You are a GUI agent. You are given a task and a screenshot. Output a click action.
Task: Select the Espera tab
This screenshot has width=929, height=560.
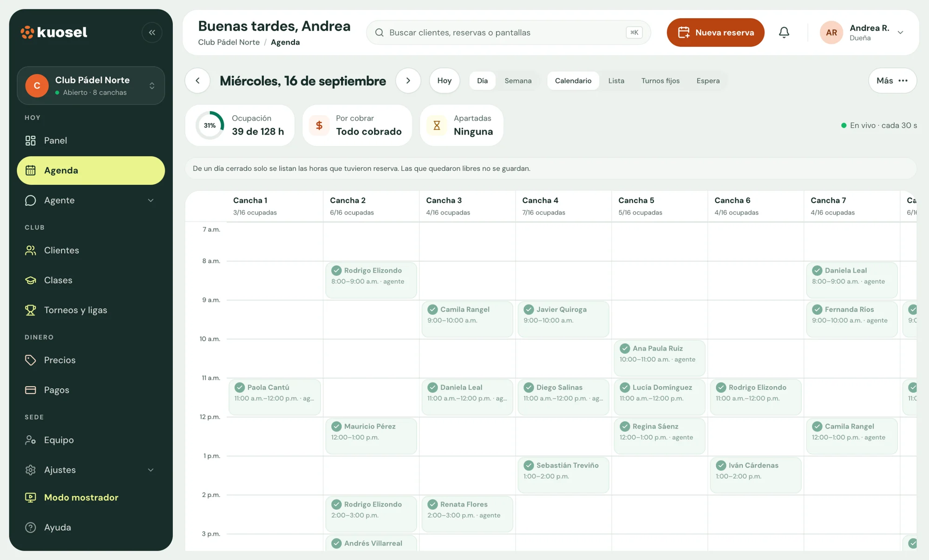click(x=708, y=81)
